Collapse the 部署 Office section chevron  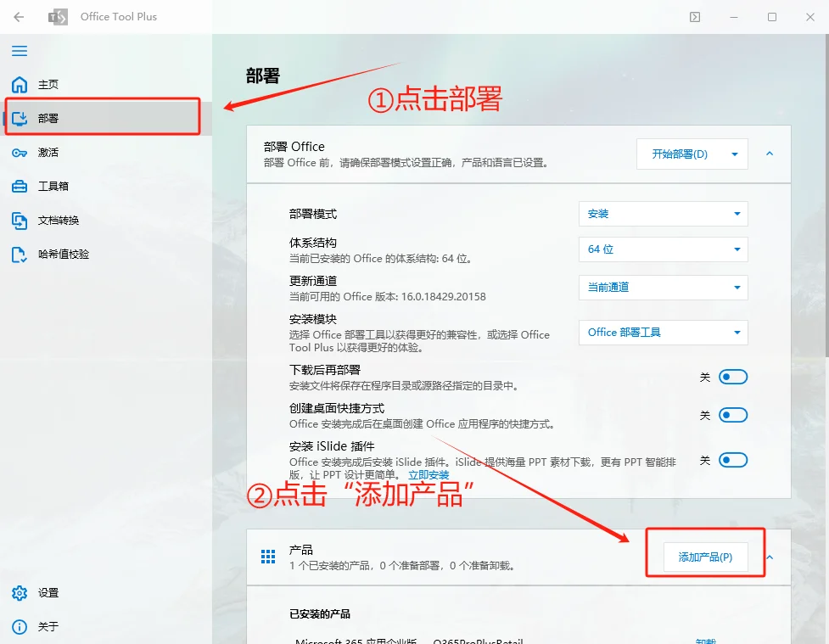770,154
